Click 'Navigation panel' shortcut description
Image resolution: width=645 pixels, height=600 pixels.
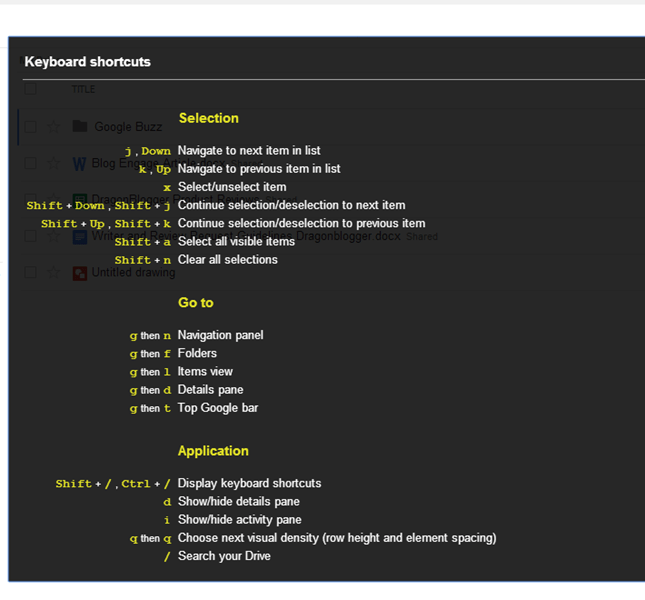point(220,335)
